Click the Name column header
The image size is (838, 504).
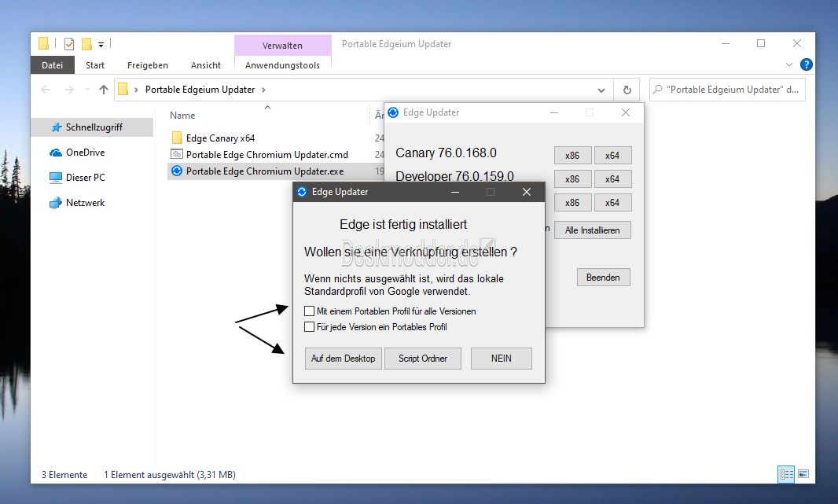coord(182,116)
